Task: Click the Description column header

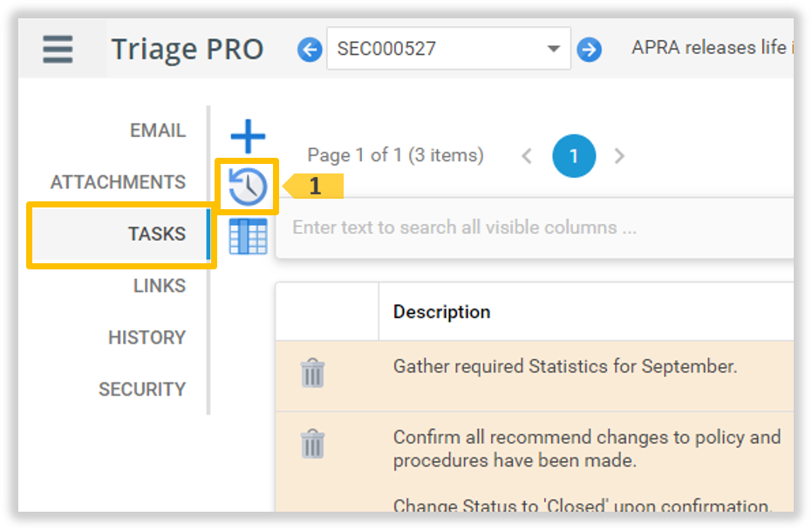Action: [x=442, y=311]
